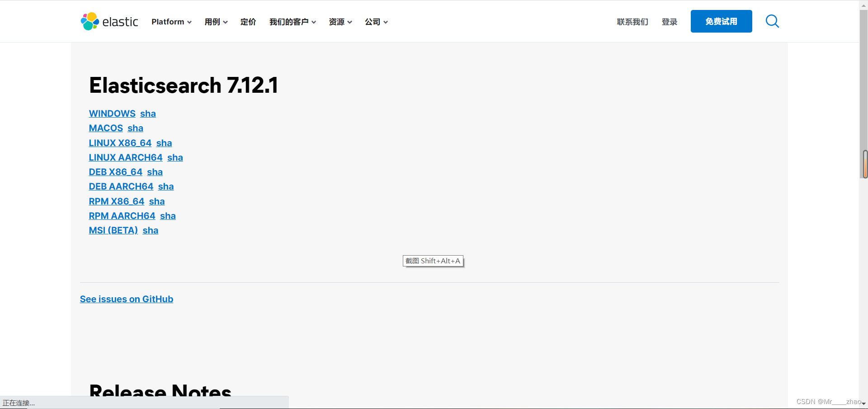Go to the 定价 pricing page

pyautogui.click(x=248, y=22)
